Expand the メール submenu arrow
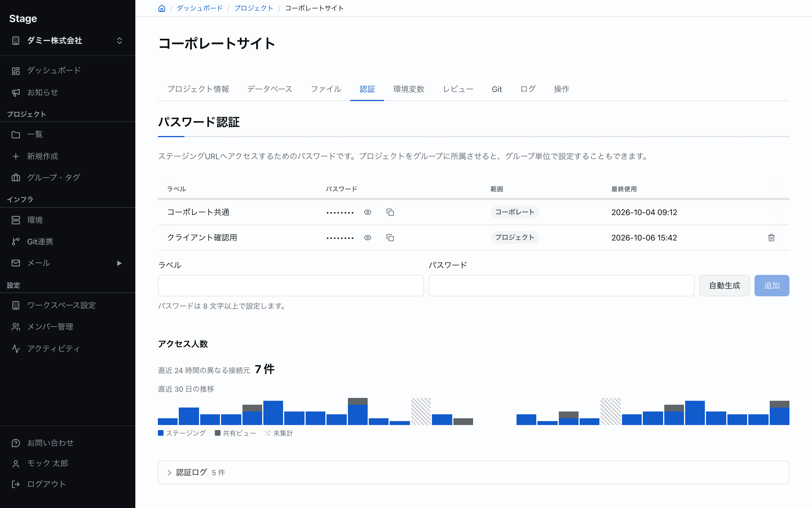 [119, 263]
